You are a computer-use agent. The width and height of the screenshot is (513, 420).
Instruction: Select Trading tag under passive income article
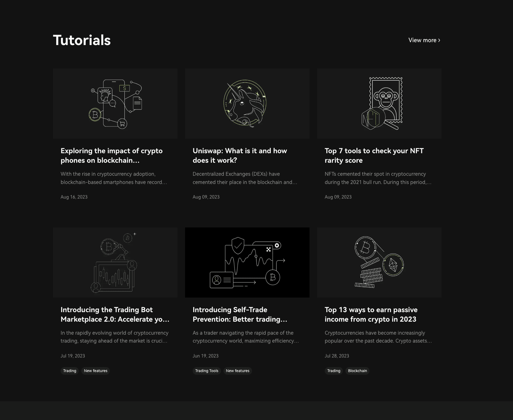coord(334,371)
